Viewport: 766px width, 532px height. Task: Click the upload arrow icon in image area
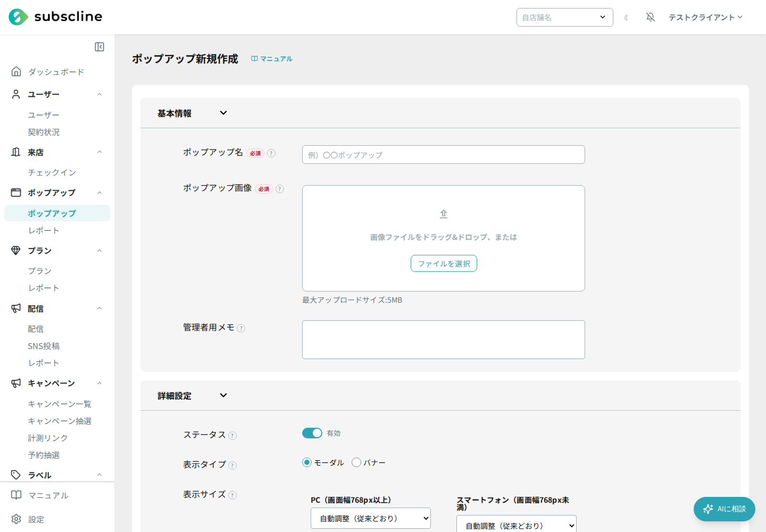[444, 214]
